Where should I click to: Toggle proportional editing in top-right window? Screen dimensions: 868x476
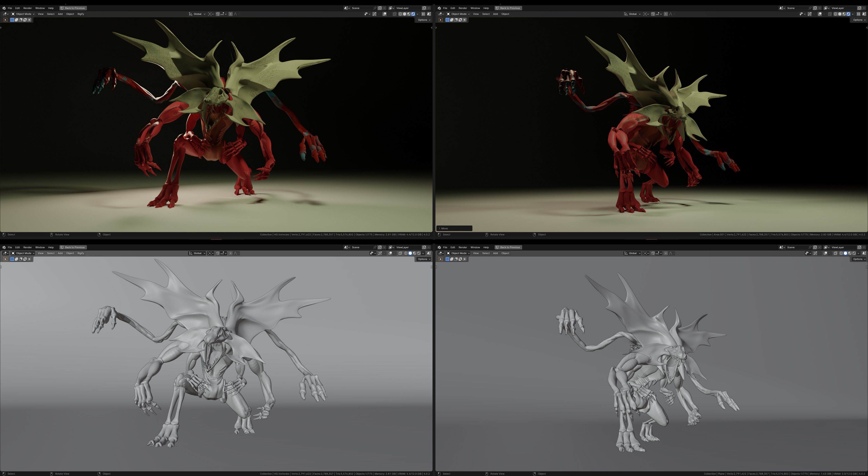[x=666, y=14]
